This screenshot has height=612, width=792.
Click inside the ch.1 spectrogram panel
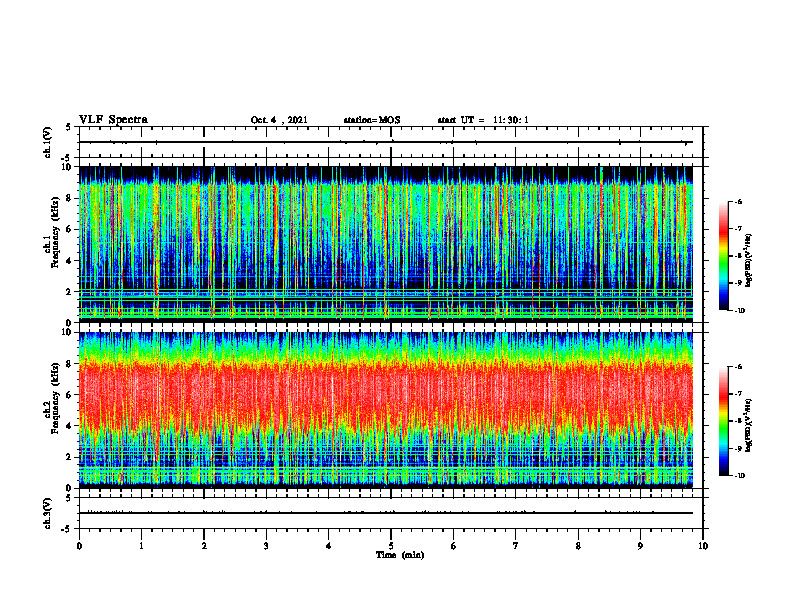point(386,244)
